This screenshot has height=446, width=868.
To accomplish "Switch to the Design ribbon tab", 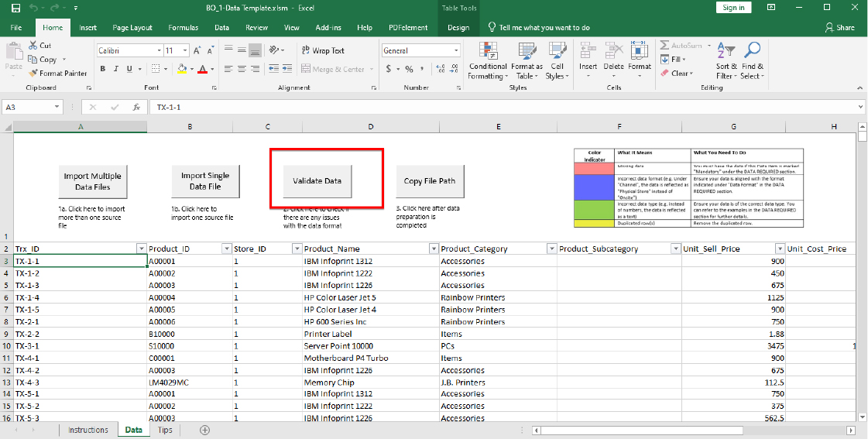I will point(458,27).
